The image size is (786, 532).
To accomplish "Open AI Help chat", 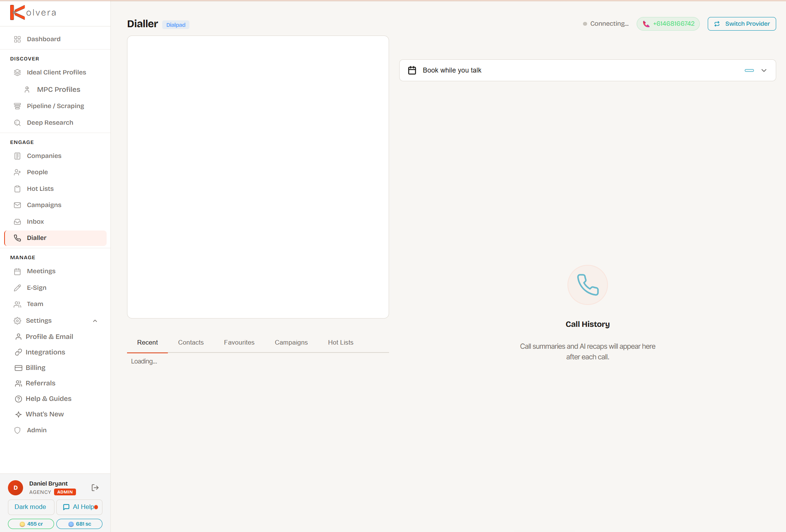I will point(79,507).
